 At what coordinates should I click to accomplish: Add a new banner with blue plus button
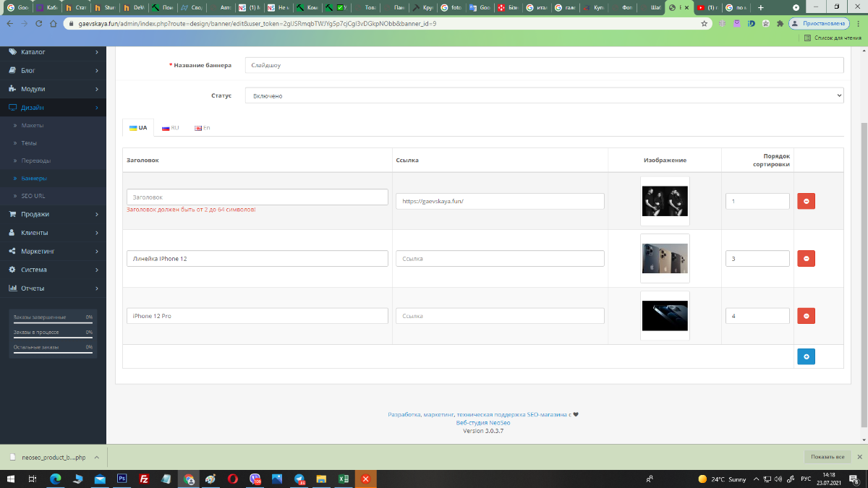click(x=806, y=356)
